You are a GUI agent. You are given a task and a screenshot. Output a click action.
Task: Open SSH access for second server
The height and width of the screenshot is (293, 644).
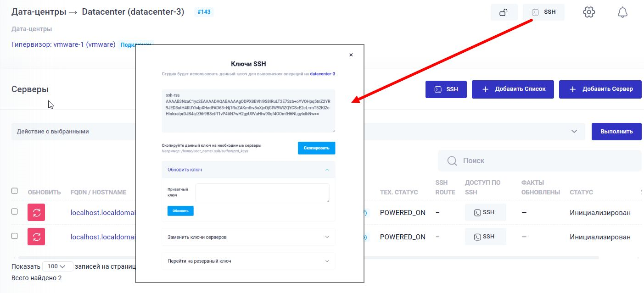pyautogui.click(x=485, y=237)
